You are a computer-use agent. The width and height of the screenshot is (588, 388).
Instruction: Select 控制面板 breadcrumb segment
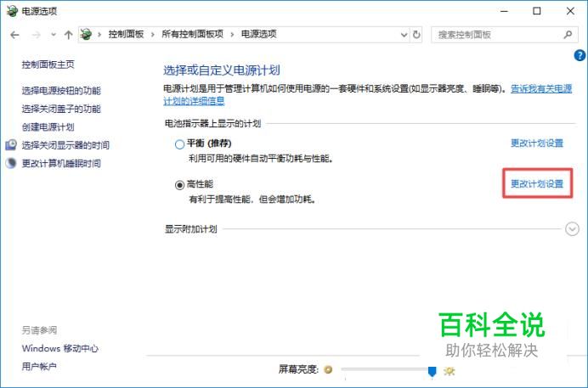pos(126,35)
